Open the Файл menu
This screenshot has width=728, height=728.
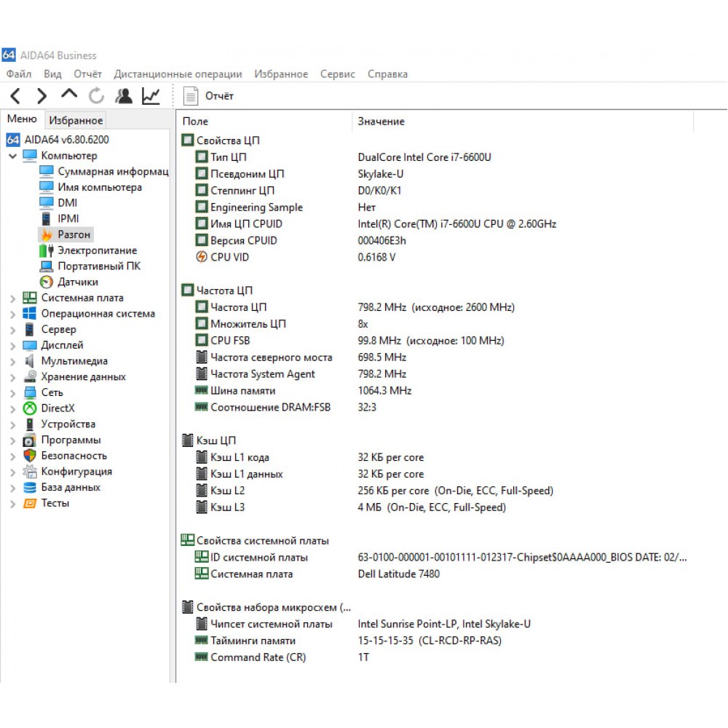[19, 74]
